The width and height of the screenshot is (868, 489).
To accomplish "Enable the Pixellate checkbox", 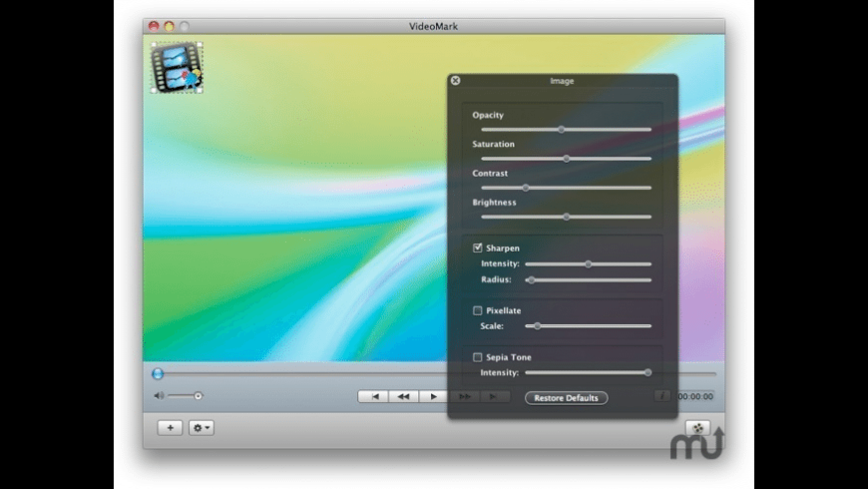I will [478, 310].
